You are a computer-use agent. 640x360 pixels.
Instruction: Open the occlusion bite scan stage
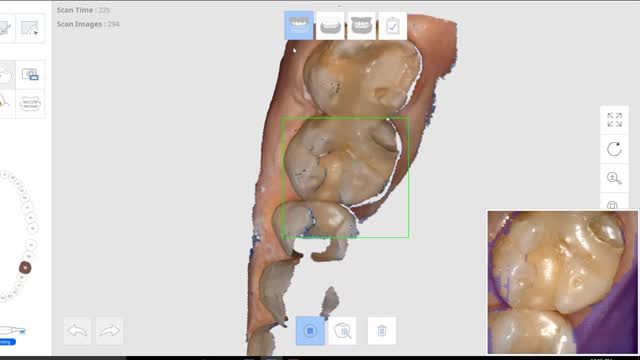pos(361,26)
